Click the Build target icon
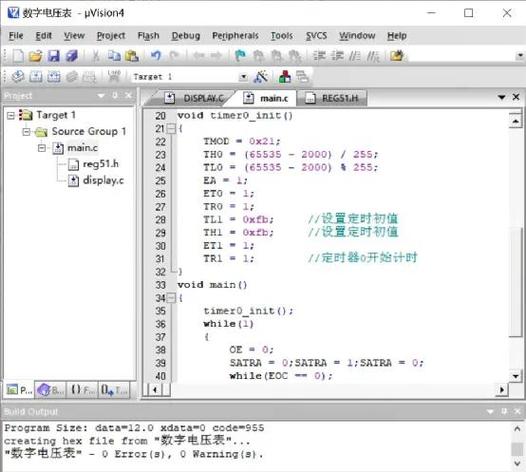 pyautogui.click(x=36, y=77)
